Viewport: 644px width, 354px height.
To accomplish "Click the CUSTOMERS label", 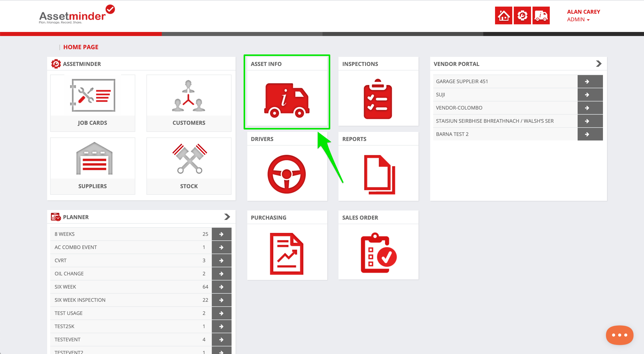I will [189, 123].
